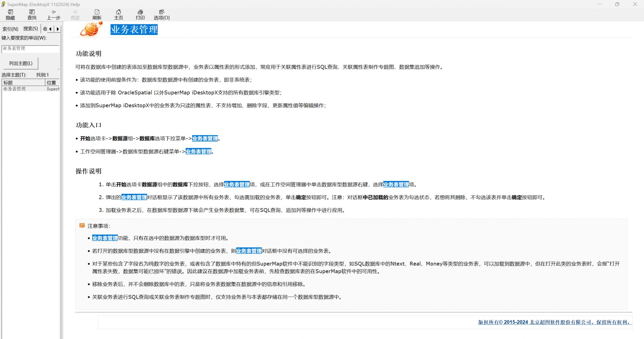Go forward with the 前进 toolbar button
This screenshot has width=644, height=339.
(x=75, y=15)
